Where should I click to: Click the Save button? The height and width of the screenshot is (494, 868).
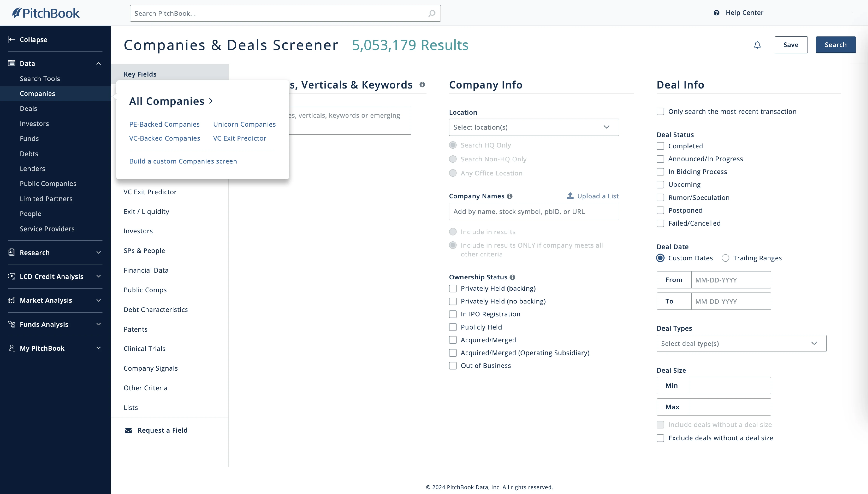791,45
